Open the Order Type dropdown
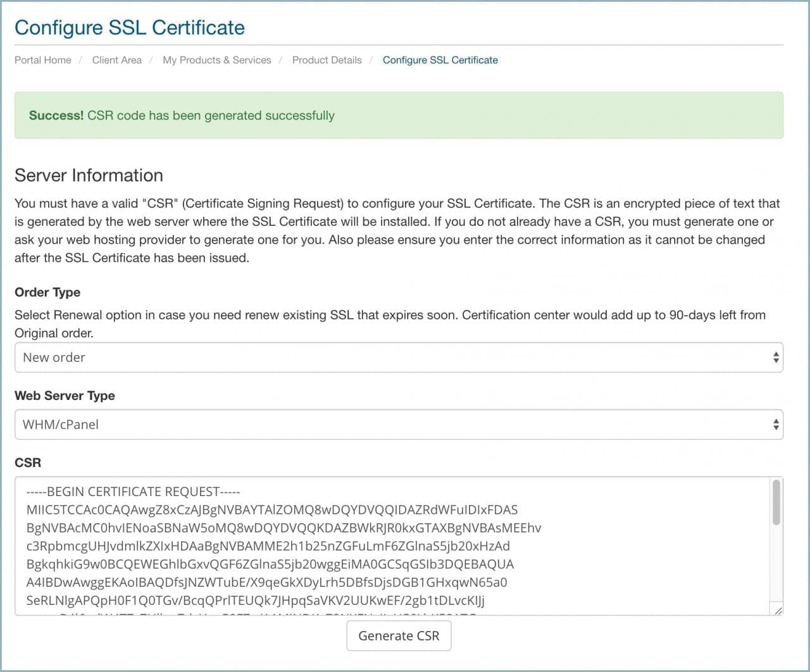This screenshot has height=672, width=810. point(399,357)
